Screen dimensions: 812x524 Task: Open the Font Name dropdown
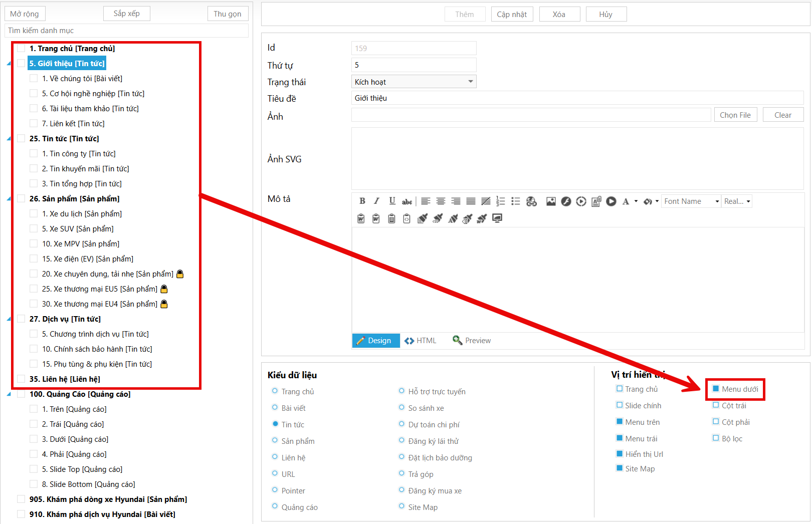point(691,201)
